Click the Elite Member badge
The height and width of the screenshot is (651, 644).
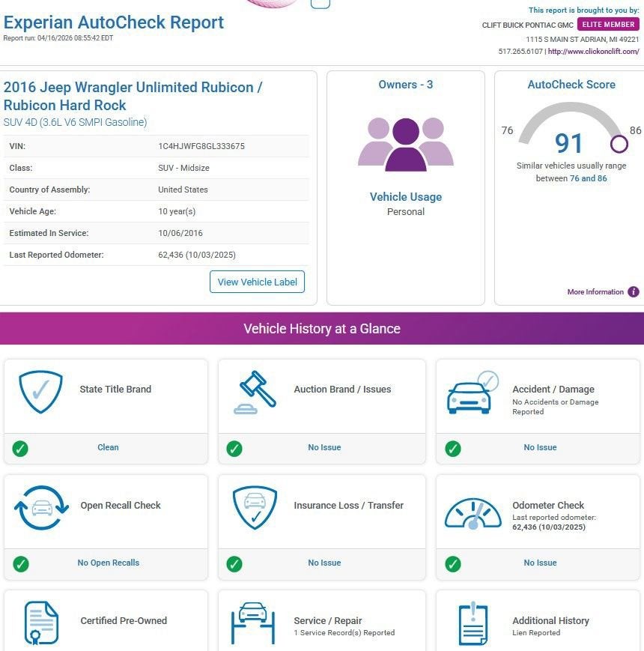pyautogui.click(x=608, y=25)
